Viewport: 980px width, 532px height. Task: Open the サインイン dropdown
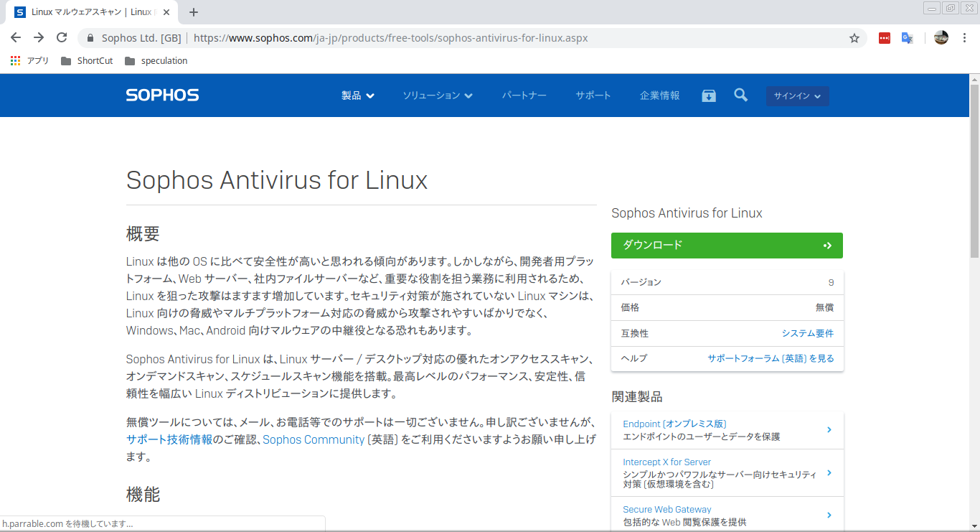pyautogui.click(x=797, y=96)
